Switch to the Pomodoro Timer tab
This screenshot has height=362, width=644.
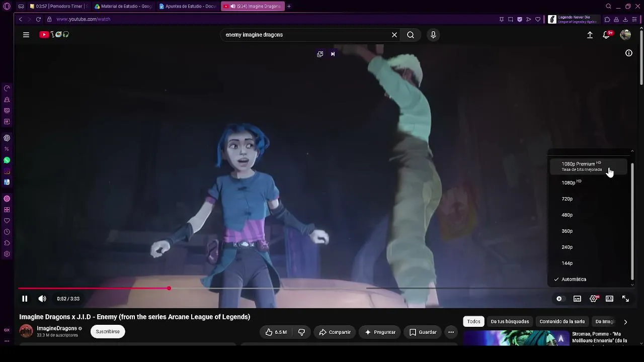coord(58,7)
